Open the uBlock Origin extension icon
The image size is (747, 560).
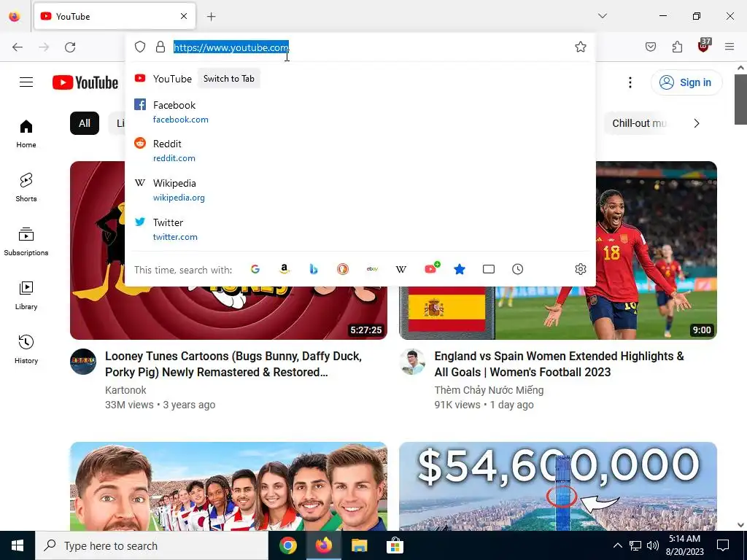(704, 46)
